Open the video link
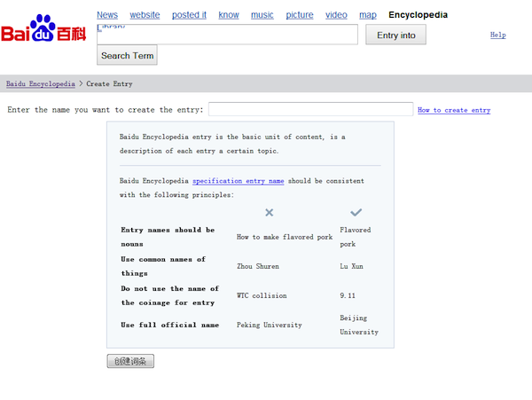Image resolution: width=532 pixels, height=400 pixels. (336, 15)
